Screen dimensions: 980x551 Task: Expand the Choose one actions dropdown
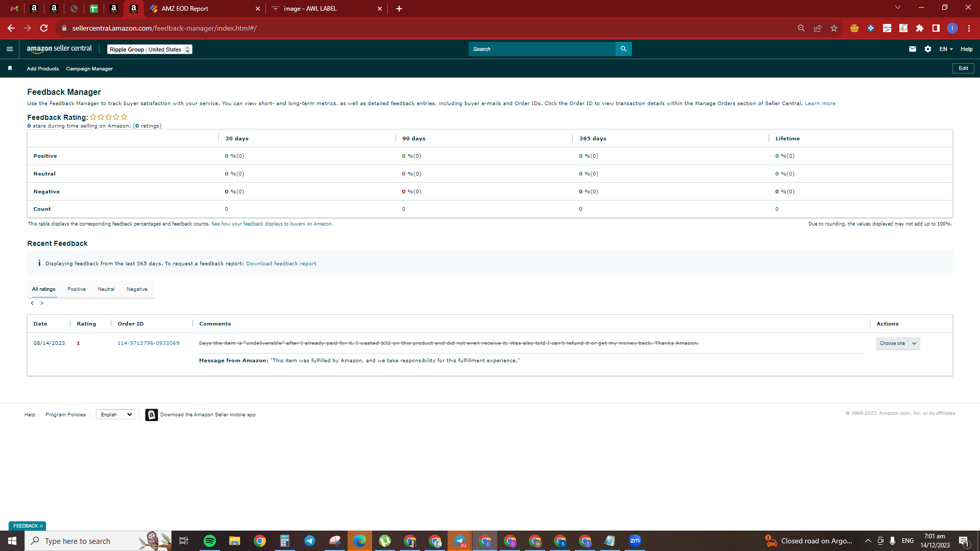click(898, 343)
